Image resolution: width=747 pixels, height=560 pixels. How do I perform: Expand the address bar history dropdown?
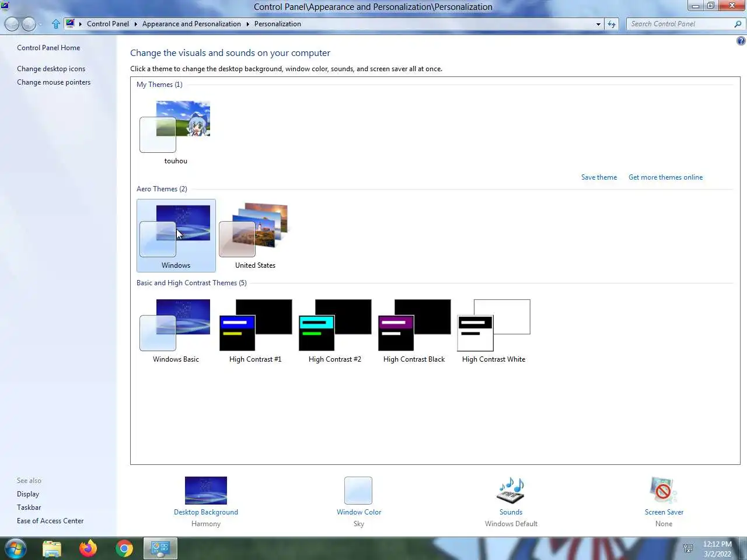tap(598, 24)
